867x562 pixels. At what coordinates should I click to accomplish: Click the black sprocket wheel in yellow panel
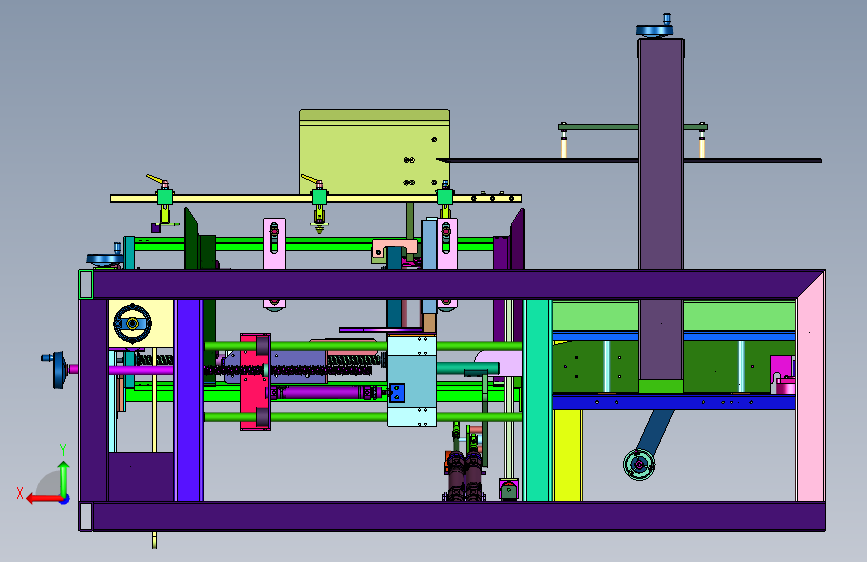pyautogui.click(x=132, y=324)
